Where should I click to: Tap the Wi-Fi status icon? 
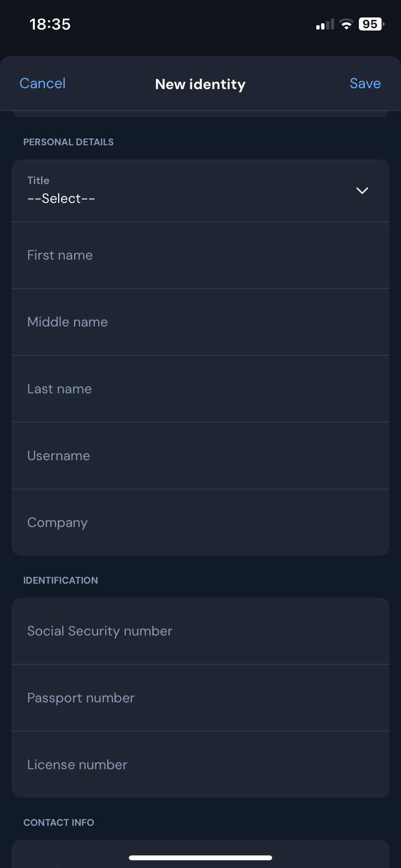tap(346, 24)
